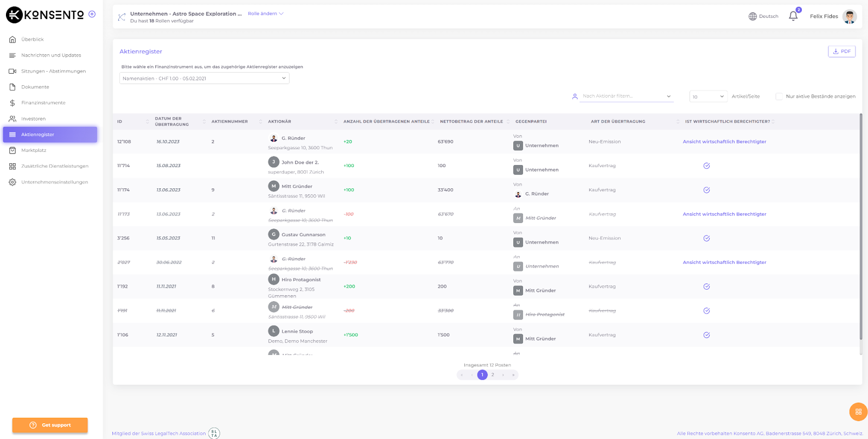Open the Namenaktien financial instrument dropdown
This screenshot has height=439, width=868.
pyautogui.click(x=204, y=79)
